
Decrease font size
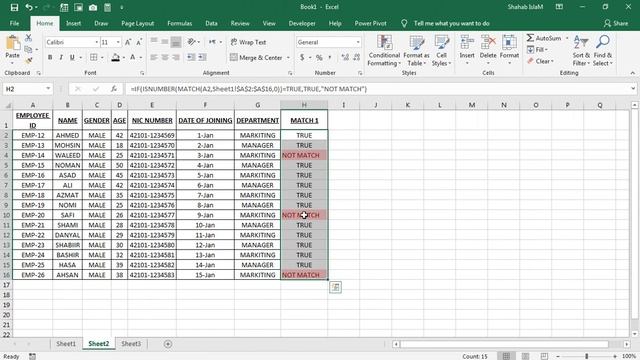tap(139, 42)
